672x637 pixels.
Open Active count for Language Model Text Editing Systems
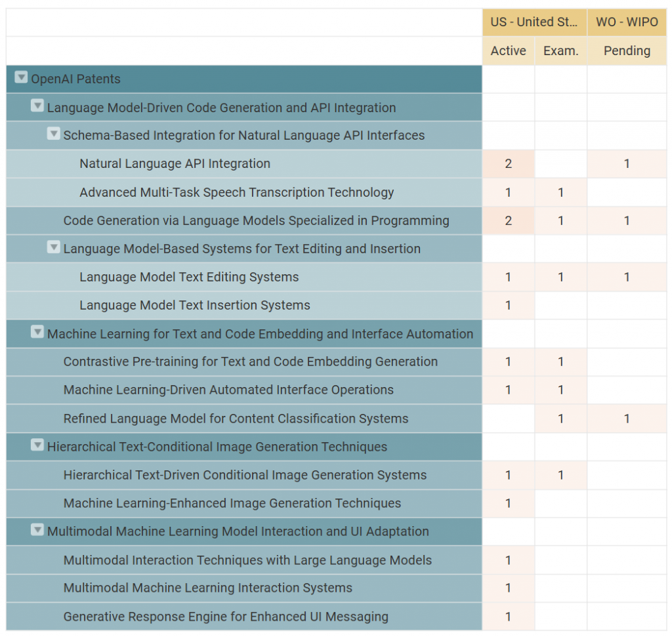click(x=509, y=277)
